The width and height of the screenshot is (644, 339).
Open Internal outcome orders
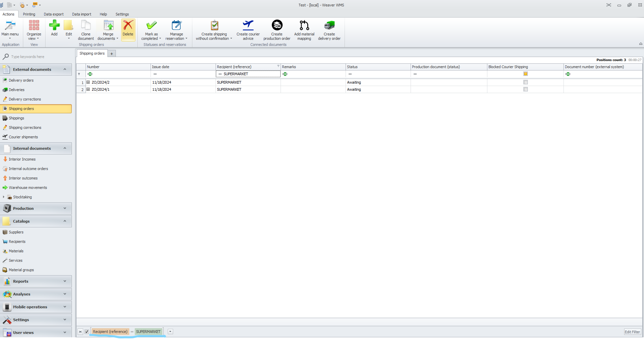coord(28,169)
